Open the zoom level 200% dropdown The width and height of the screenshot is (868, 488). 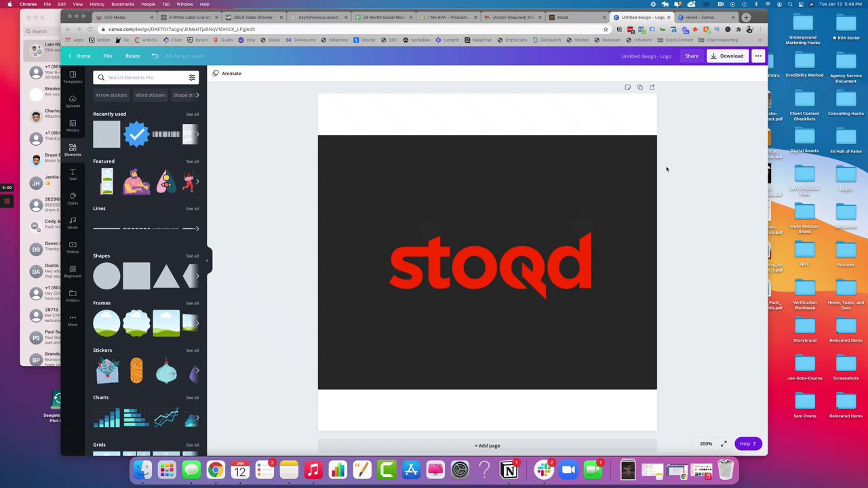[x=706, y=444]
